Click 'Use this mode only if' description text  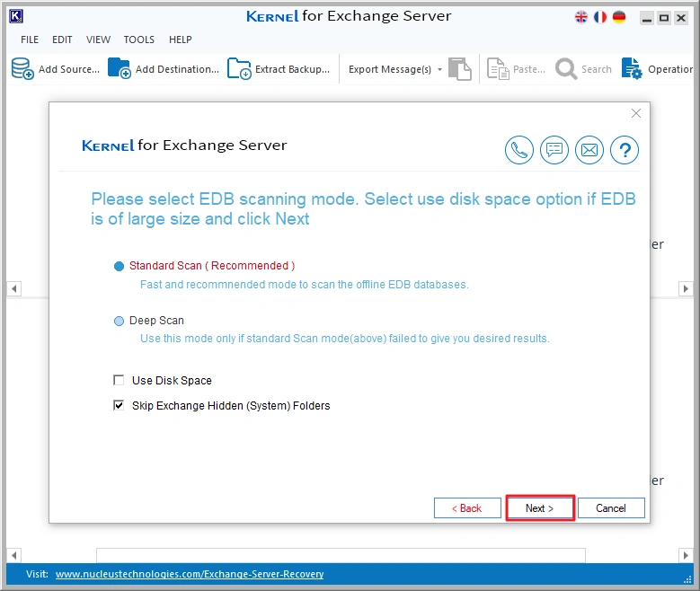(x=345, y=339)
